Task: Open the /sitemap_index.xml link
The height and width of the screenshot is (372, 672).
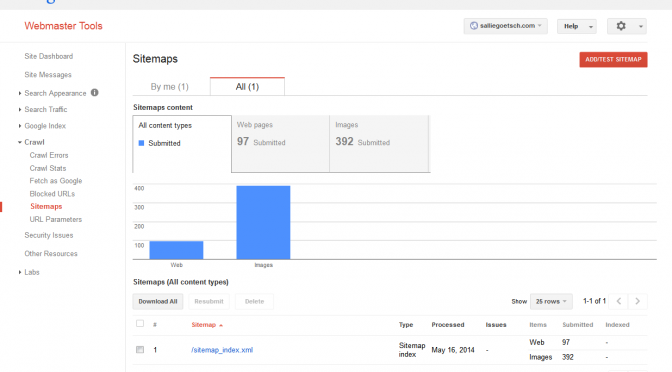Action: click(x=222, y=350)
